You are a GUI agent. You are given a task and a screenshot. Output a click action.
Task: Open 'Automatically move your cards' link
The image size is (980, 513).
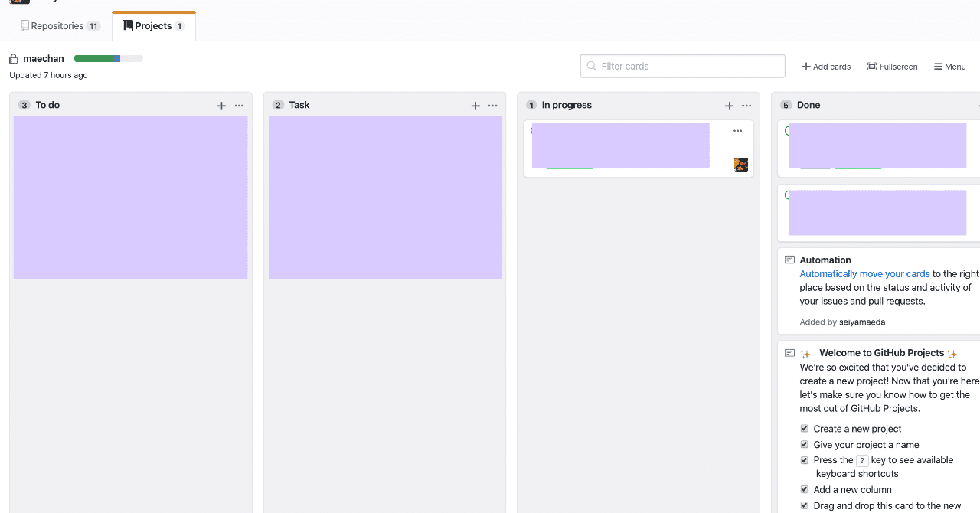864,273
